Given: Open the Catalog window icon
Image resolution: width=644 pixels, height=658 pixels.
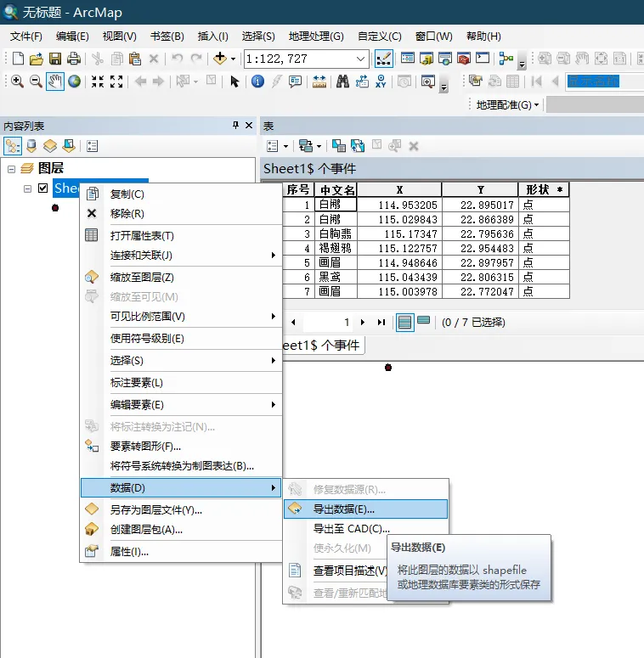Looking at the screenshot, I should pos(427,59).
